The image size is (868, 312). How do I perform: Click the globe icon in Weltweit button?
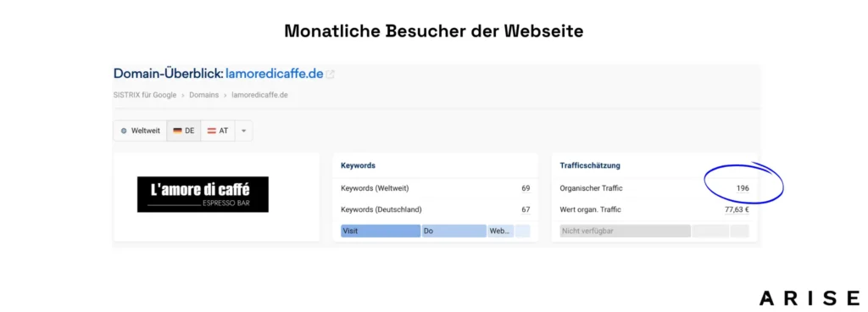124,131
